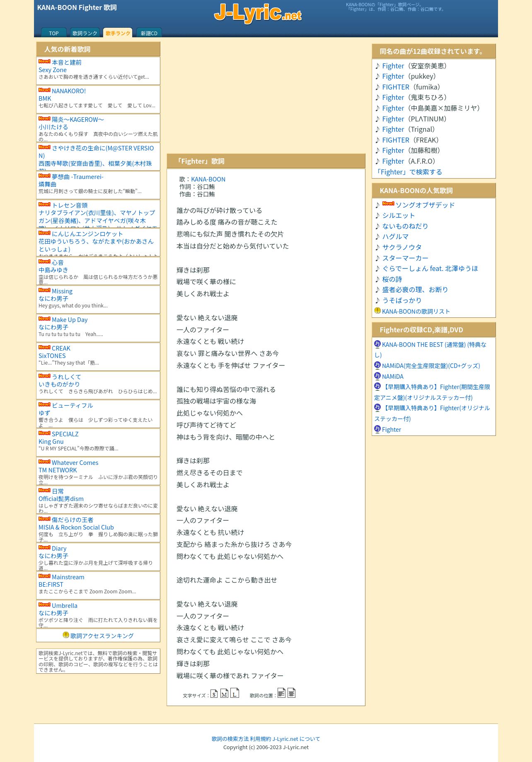
Task: Open シルエット lyrics
Action: pyautogui.click(x=399, y=215)
